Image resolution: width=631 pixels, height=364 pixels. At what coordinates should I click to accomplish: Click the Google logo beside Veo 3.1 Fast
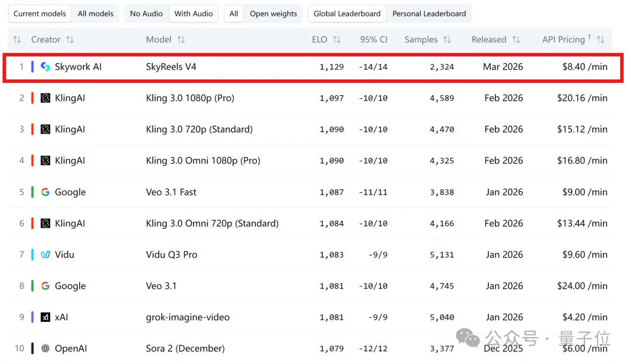click(x=45, y=192)
